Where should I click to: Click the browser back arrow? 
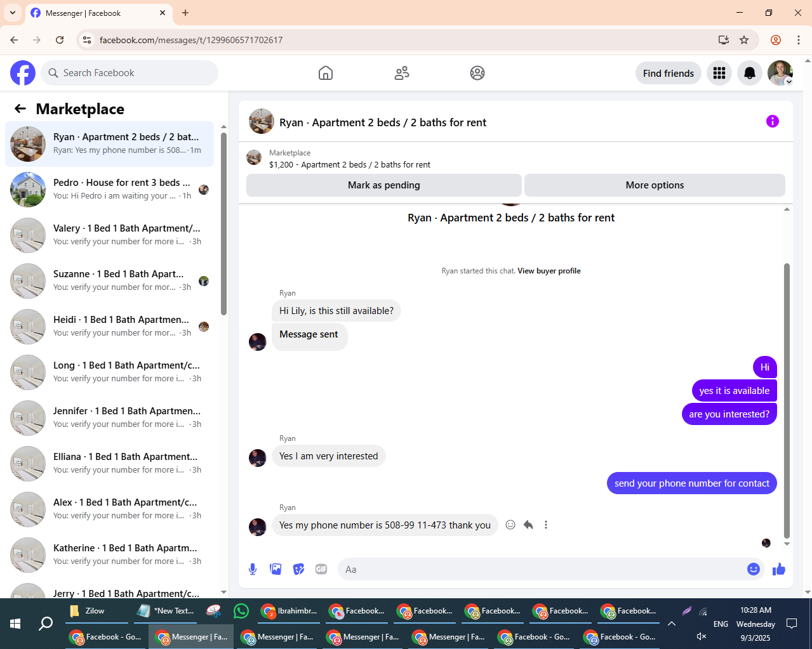pyautogui.click(x=14, y=40)
